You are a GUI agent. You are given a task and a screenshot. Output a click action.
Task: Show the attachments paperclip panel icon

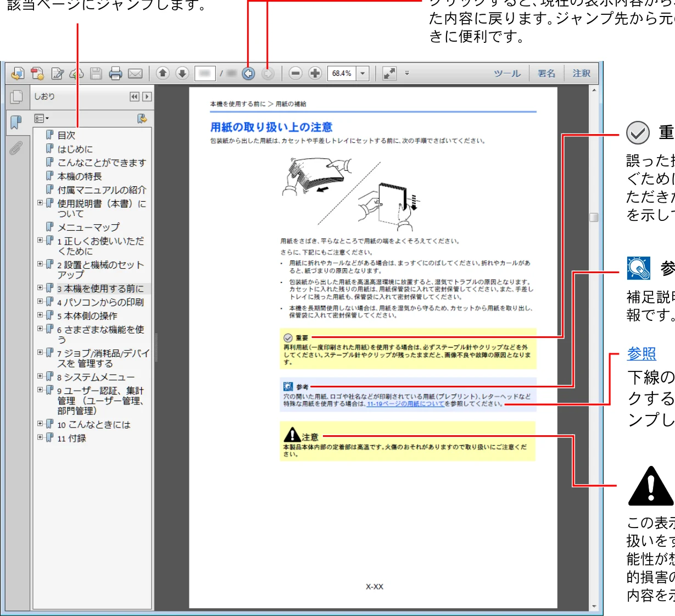tap(16, 147)
